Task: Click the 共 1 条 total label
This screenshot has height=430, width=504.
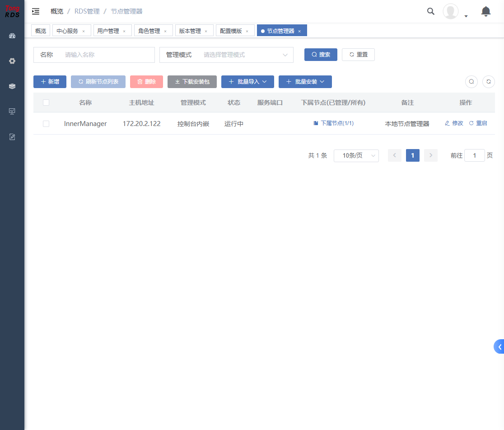Action: pyautogui.click(x=317, y=155)
